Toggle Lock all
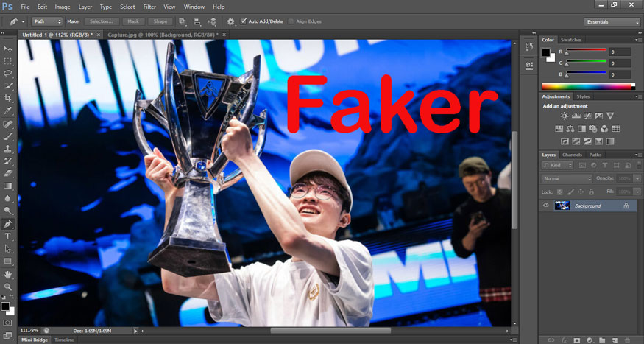The image size is (644, 344). pyautogui.click(x=591, y=192)
